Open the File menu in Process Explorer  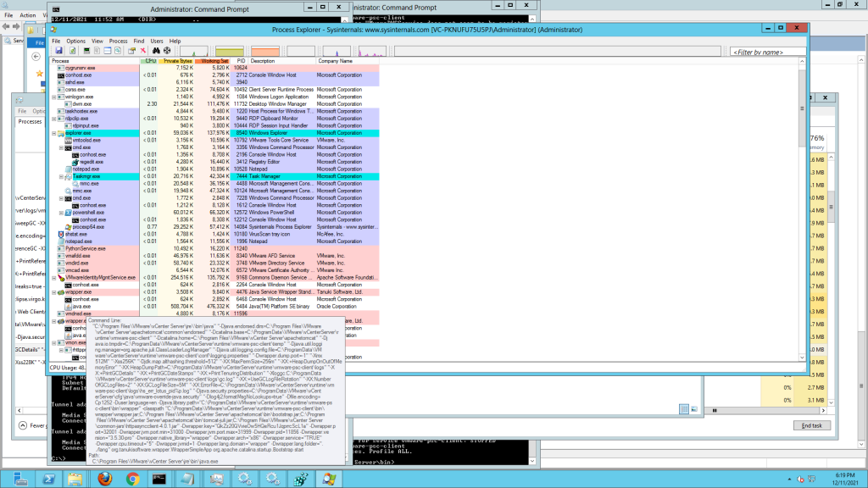56,41
